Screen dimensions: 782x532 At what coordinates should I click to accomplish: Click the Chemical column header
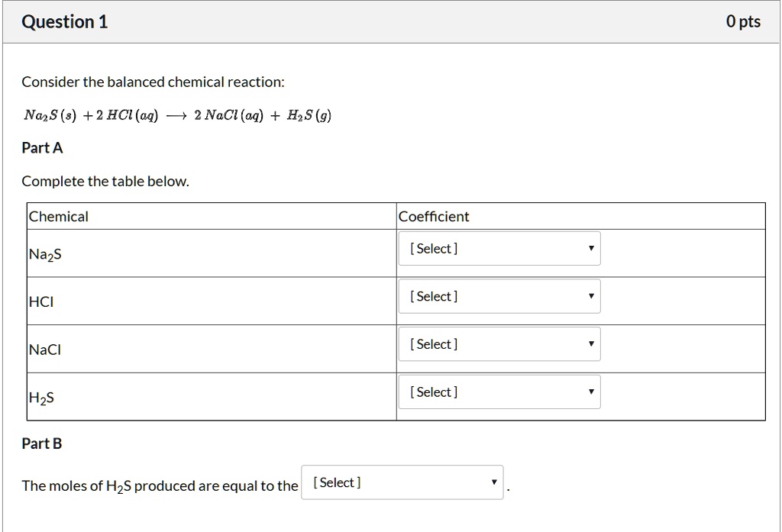pyautogui.click(x=59, y=216)
